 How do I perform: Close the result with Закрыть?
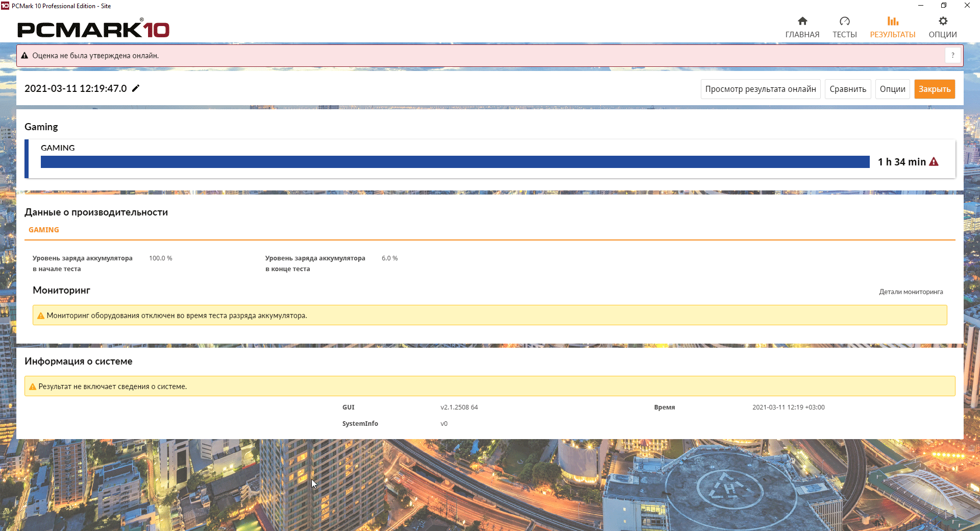tap(935, 89)
